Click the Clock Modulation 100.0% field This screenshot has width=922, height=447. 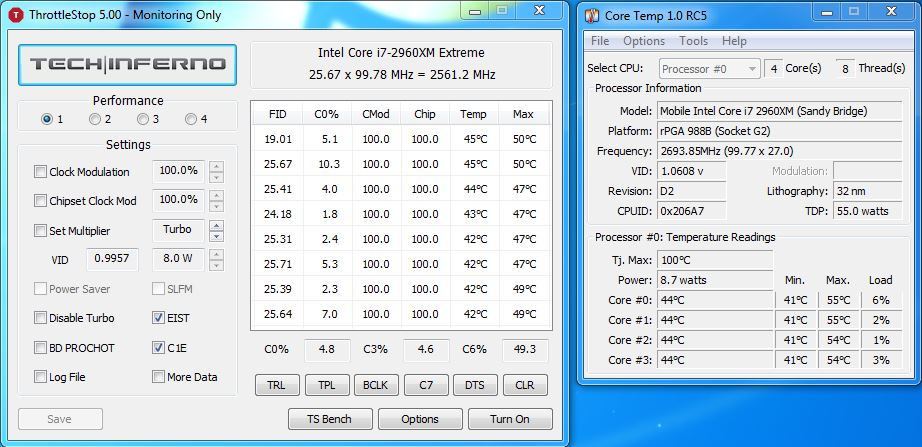[178, 171]
